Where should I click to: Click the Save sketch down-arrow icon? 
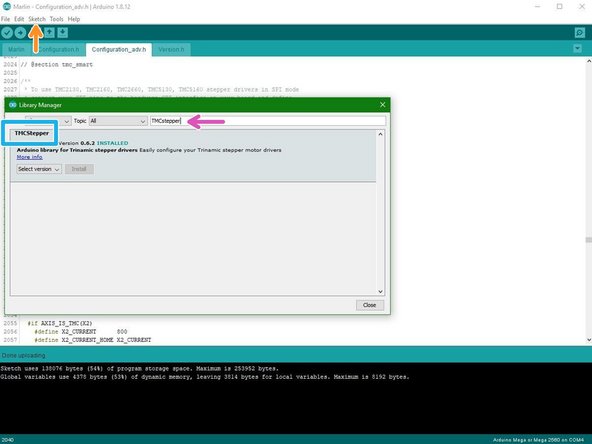pyautogui.click(x=63, y=33)
